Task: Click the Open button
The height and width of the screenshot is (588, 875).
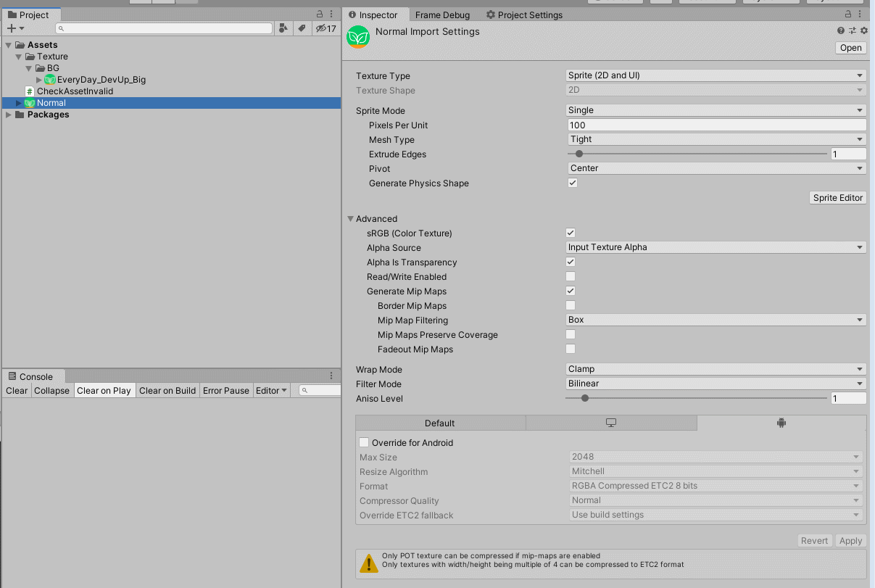Action: point(851,48)
